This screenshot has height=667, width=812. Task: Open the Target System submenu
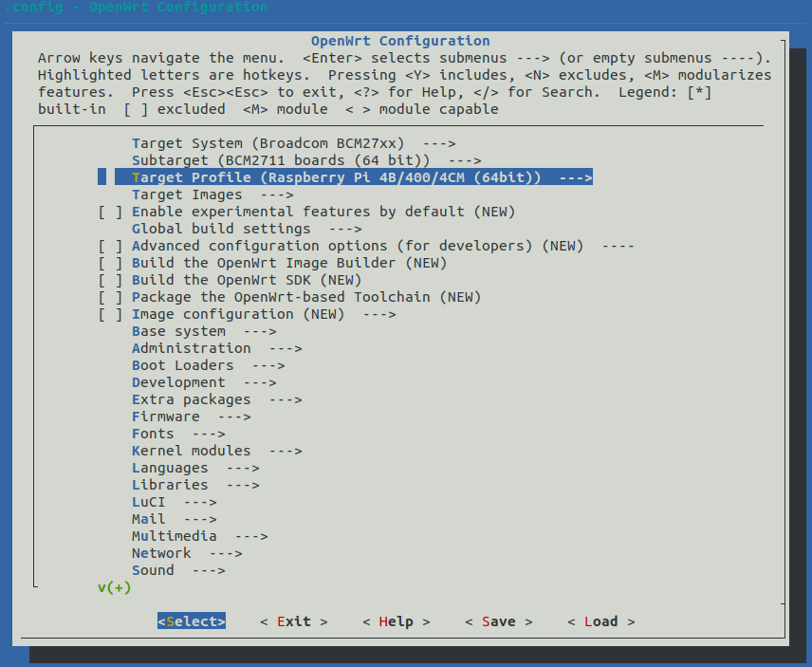pyautogui.click(x=294, y=143)
